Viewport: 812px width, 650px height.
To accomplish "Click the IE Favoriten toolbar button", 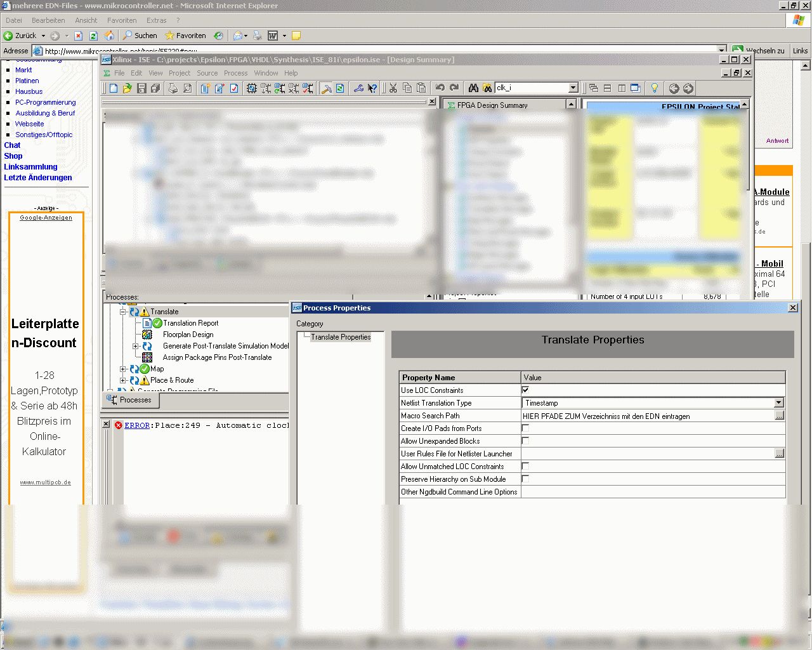I will [x=185, y=36].
